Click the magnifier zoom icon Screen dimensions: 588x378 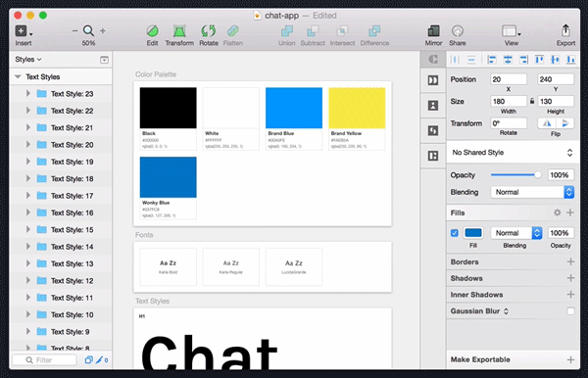pos(88,30)
